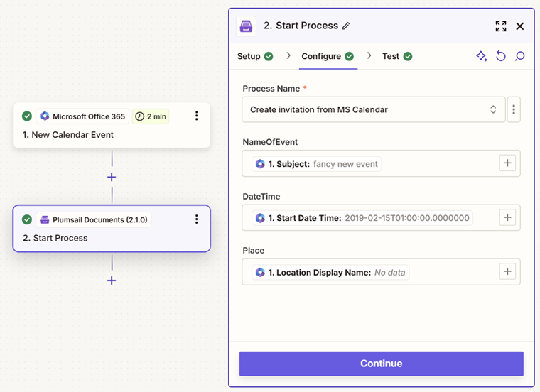Add data to NameOfEvent with plus button
540x392 pixels.
point(507,163)
